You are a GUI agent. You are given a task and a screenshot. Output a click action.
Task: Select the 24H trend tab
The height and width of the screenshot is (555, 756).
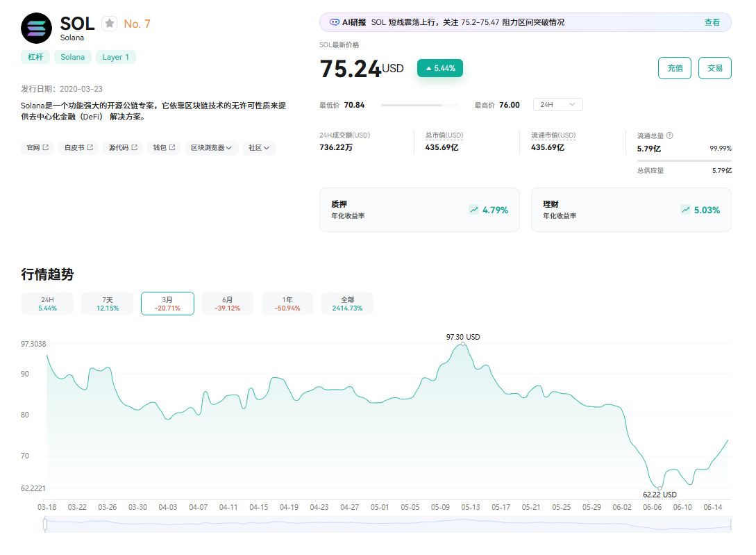coord(48,304)
